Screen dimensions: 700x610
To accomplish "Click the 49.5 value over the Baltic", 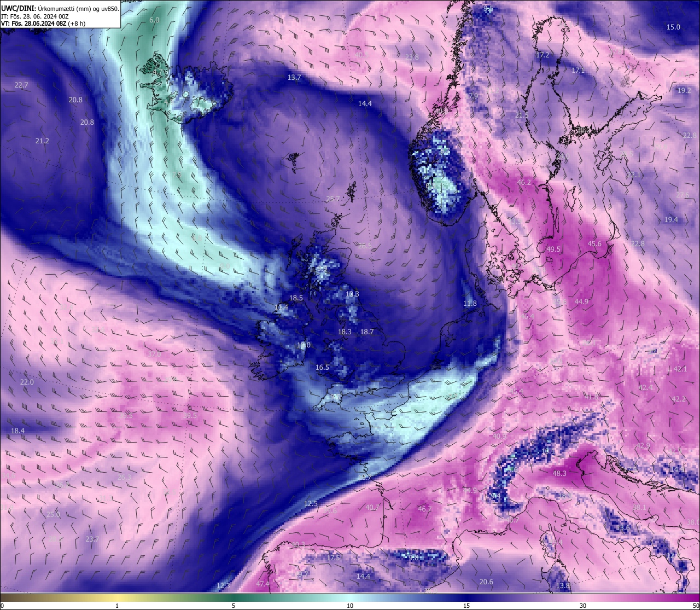I will [x=553, y=249].
